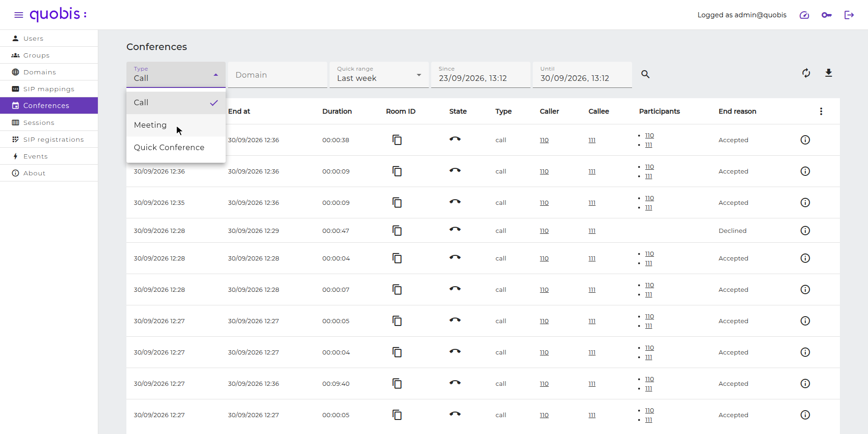Open the dashboard gauge icon in header
868x434 pixels.
(x=804, y=15)
